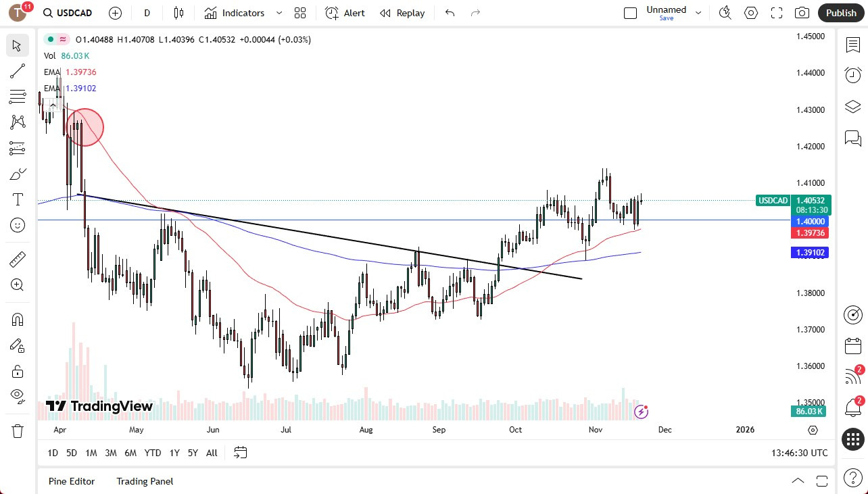Open chart settings gear
868x494 pixels.
click(751, 12)
